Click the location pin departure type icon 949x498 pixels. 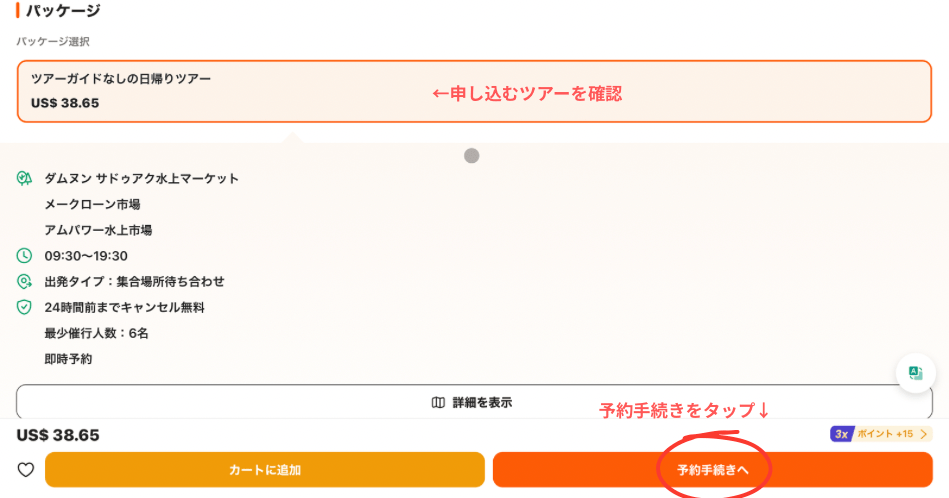click(x=24, y=281)
